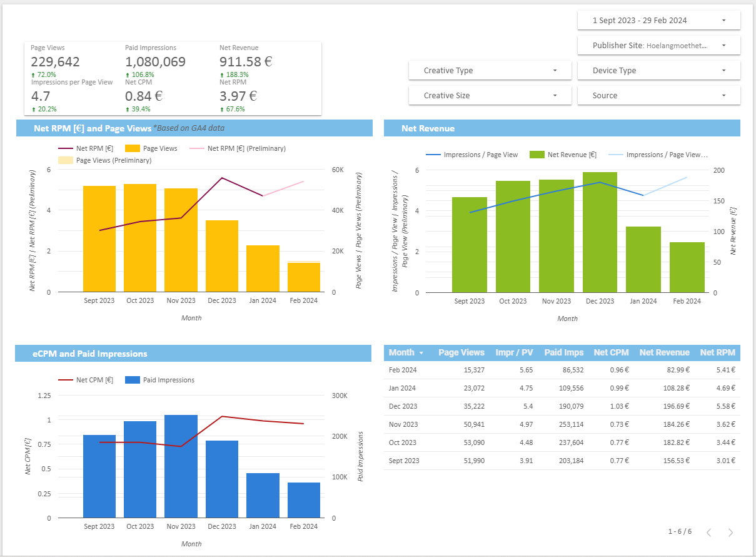Click the 1 - 6 / 6 pagination text
This screenshot has width=756, height=557.
pos(680,532)
